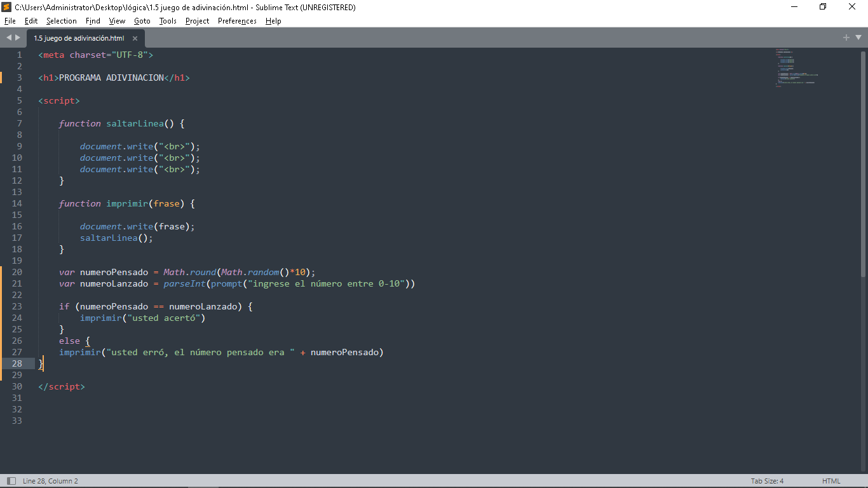Click the opening script tag
The height and width of the screenshot is (488, 868).
59,100
